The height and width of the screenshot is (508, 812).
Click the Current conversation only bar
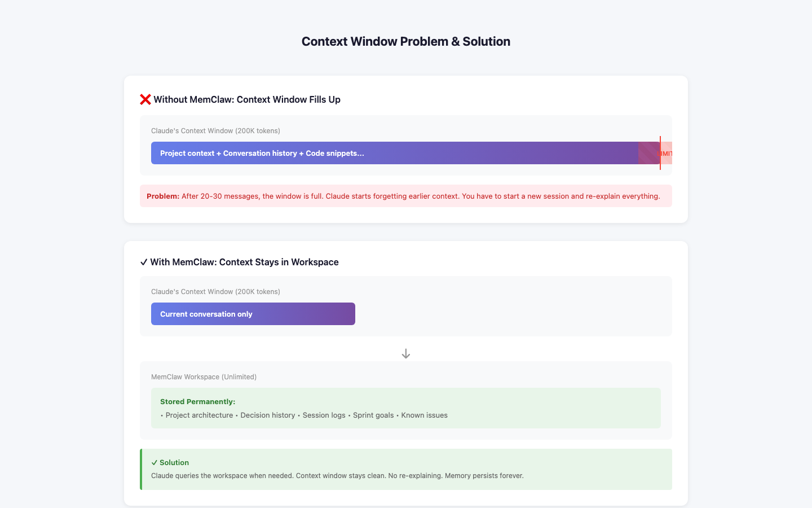point(253,314)
